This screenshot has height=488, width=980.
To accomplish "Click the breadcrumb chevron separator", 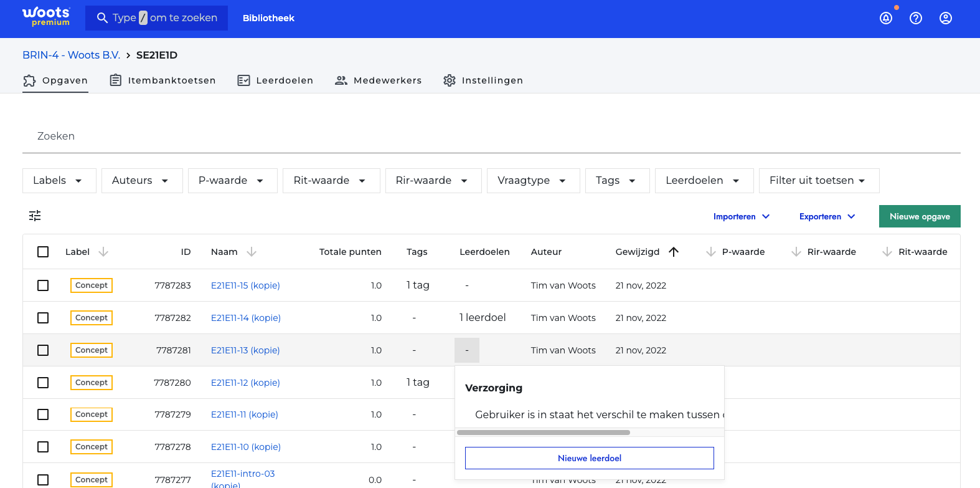I will pyautogui.click(x=128, y=55).
